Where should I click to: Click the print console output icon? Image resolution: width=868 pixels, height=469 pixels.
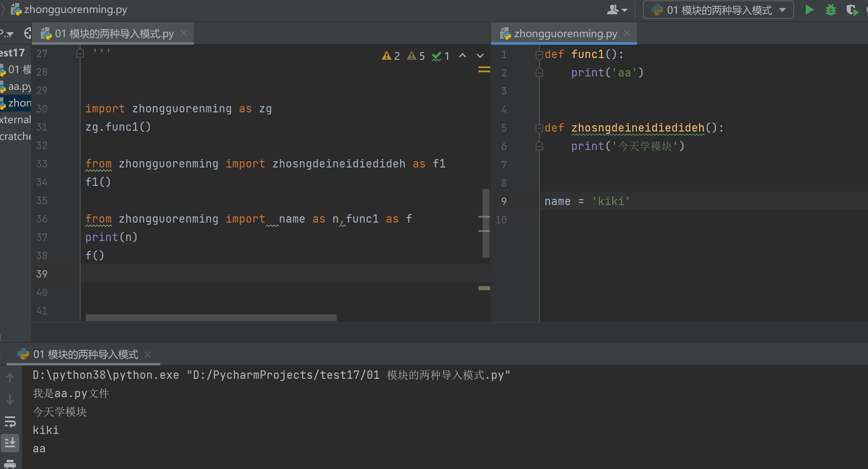(x=10, y=464)
